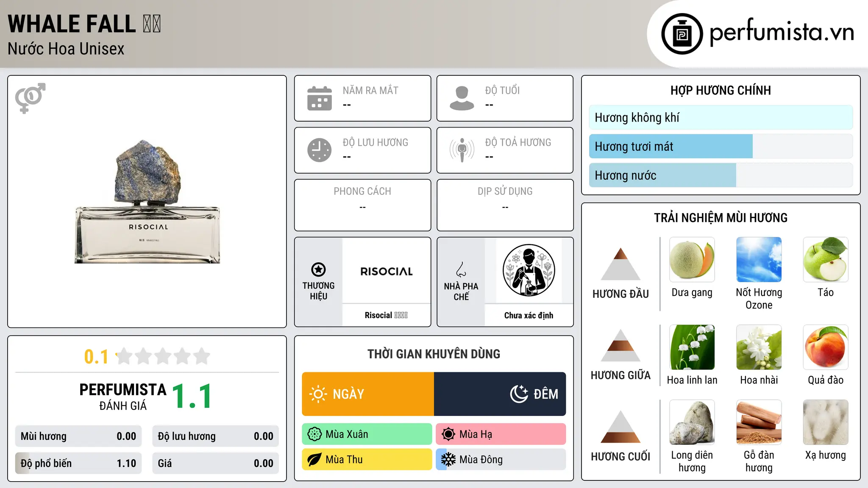Click the flower icon for Mùa Xuân

pyautogui.click(x=314, y=434)
